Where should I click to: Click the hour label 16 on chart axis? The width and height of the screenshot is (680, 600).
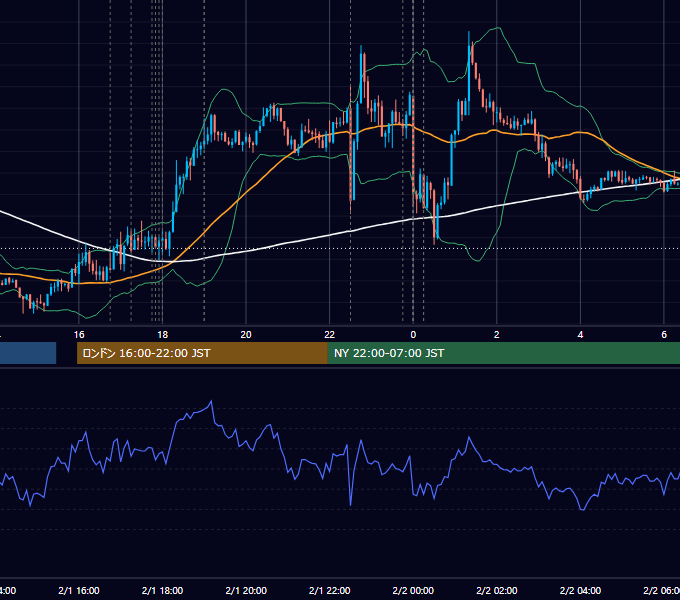pyautogui.click(x=79, y=334)
